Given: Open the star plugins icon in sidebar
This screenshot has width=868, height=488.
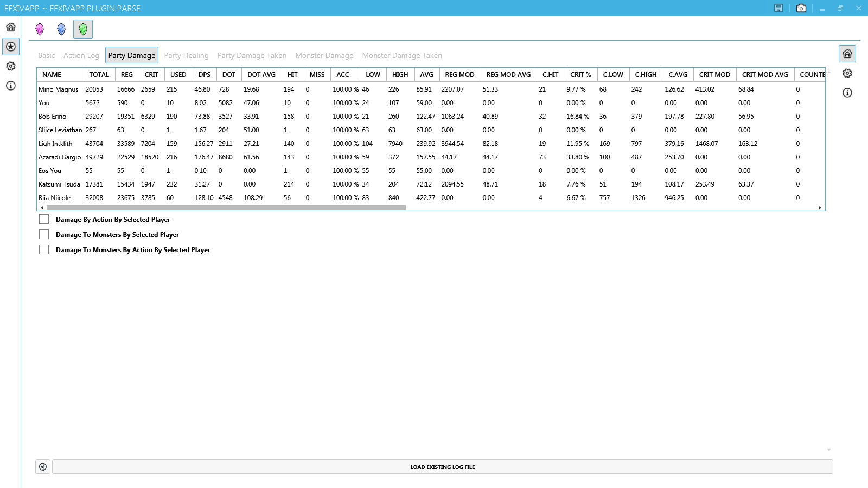Looking at the screenshot, I should coord(11,47).
